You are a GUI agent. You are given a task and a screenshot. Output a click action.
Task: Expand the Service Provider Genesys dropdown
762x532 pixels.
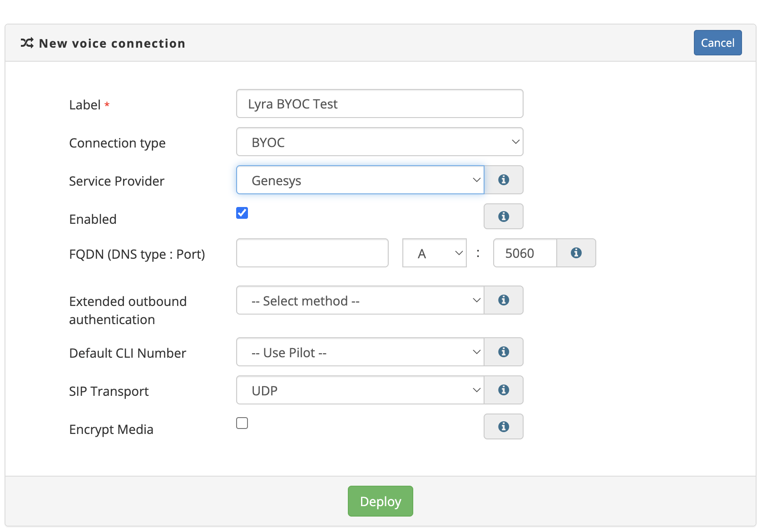360,180
